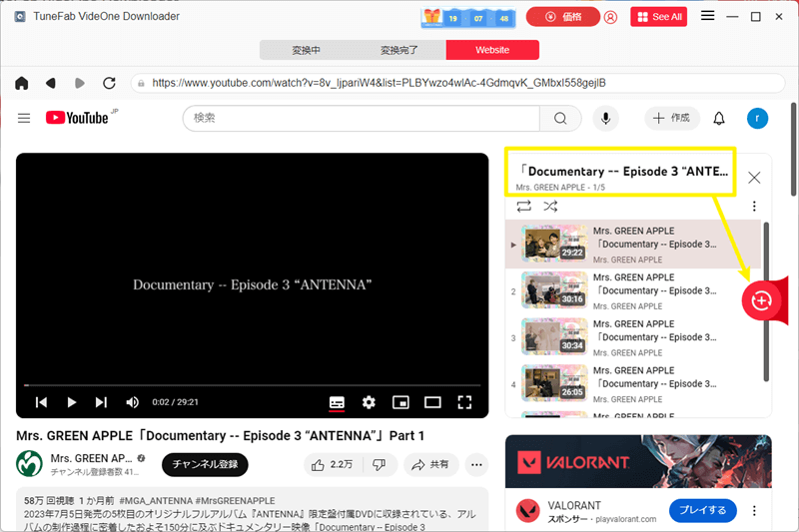Open the YouTube profile avatar

coord(757,118)
